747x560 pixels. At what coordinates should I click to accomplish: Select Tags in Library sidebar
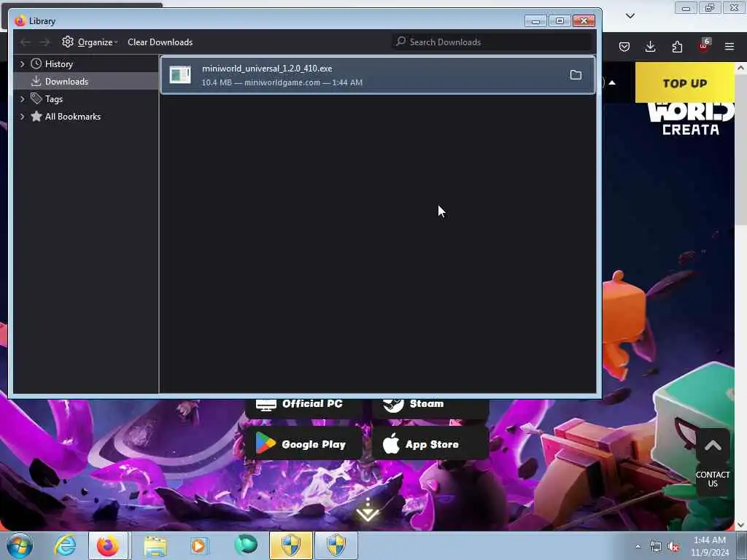click(x=54, y=99)
